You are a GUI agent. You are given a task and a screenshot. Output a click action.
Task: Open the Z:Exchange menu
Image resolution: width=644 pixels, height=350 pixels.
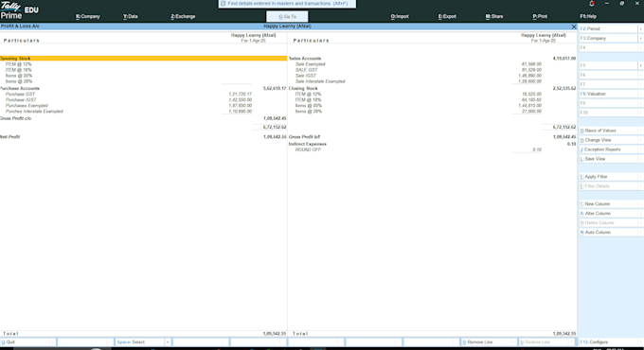[183, 16]
